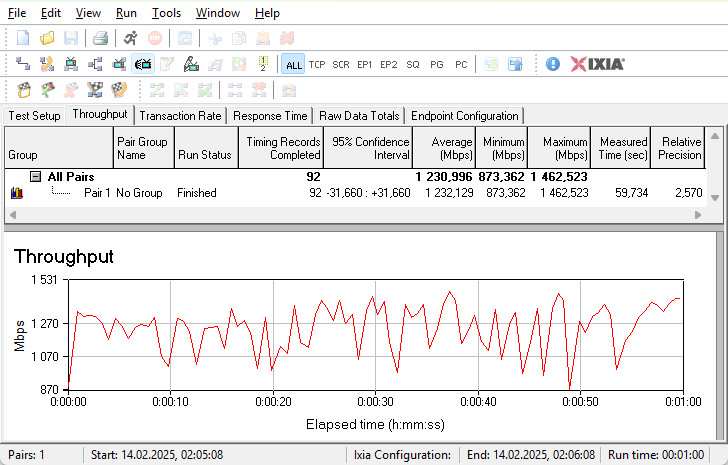Select the Pair 1 row label
Image resolution: width=728 pixels, height=465 pixels.
point(97,193)
